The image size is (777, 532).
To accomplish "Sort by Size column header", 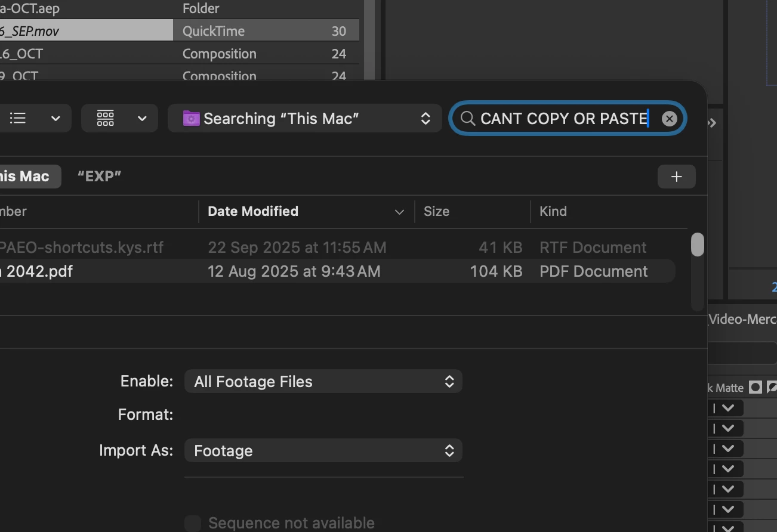I will point(436,211).
